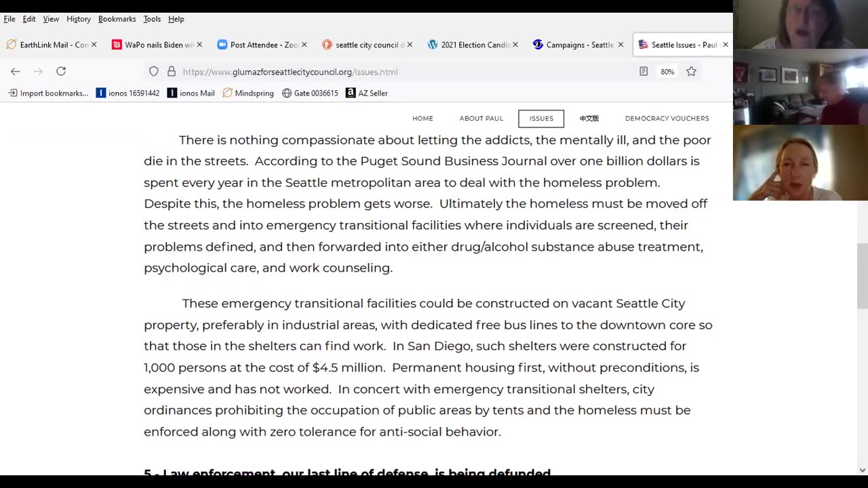The width and height of the screenshot is (868, 488).
Task: Open the Tools menu
Action: 152,19
